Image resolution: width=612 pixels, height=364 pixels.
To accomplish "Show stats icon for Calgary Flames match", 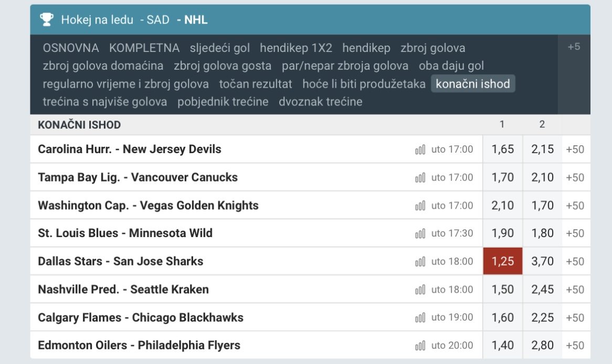I will point(420,318).
